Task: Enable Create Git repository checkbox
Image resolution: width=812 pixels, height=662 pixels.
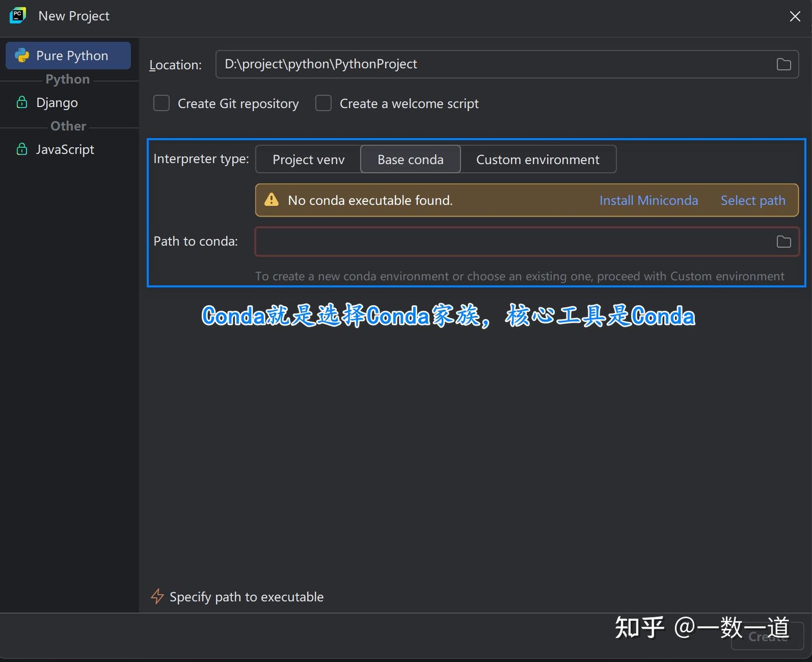Action: coord(162,103)
